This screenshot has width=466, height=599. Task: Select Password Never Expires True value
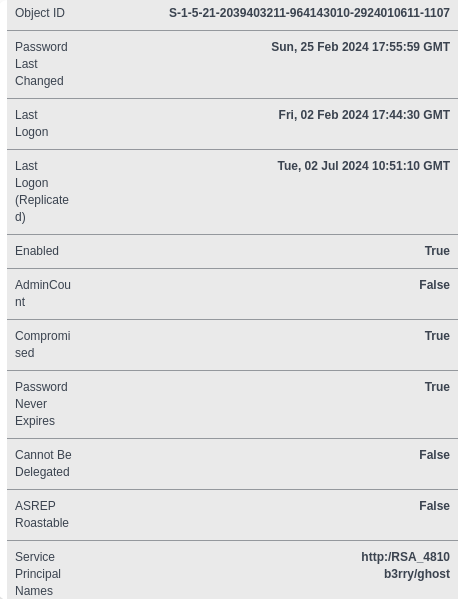click(437, 387)
